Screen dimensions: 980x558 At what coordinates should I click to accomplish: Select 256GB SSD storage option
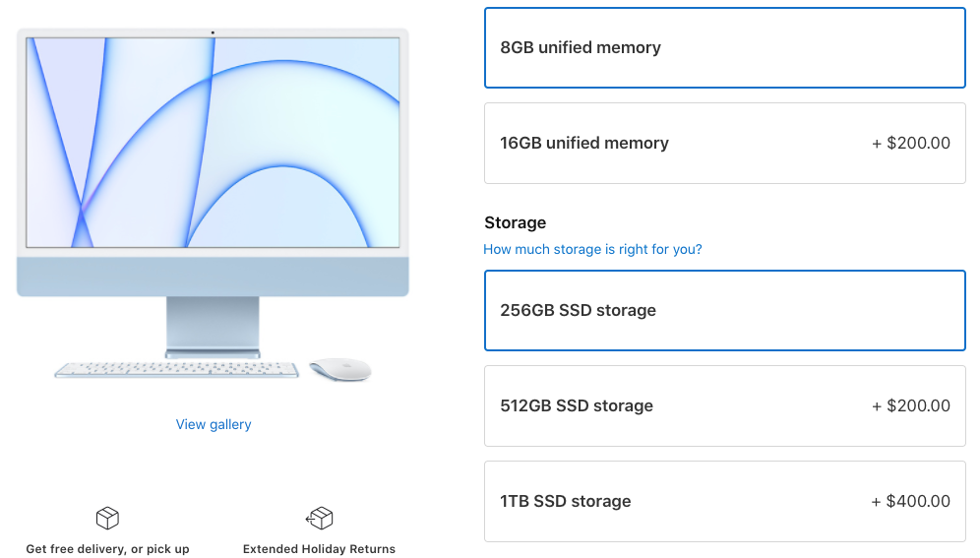click(x=724, y=310)
